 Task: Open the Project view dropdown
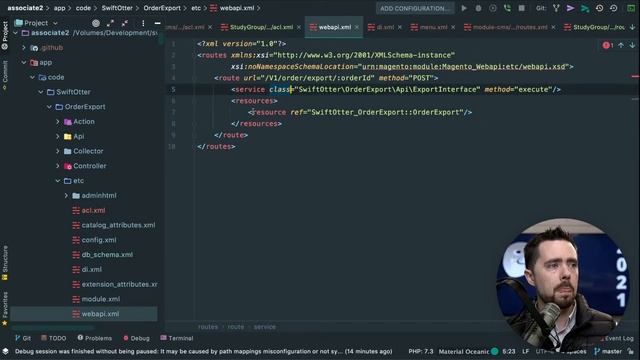tap(36, 23)
